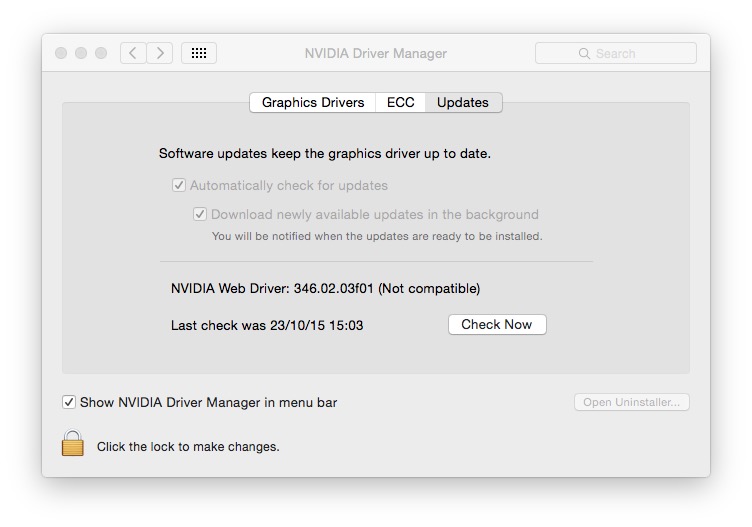
Task: Click the Check Now button
Action: pos(497,325)
